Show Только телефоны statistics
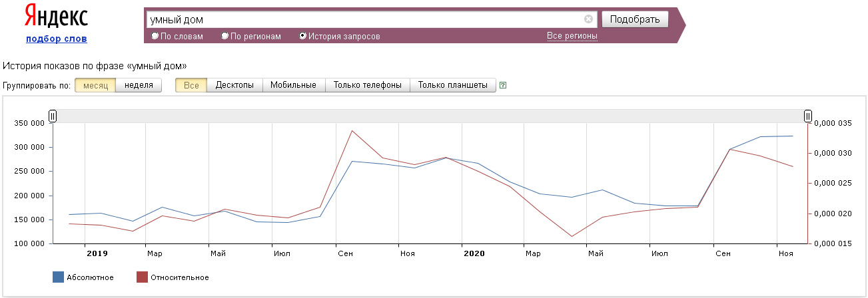 point(367,85)
